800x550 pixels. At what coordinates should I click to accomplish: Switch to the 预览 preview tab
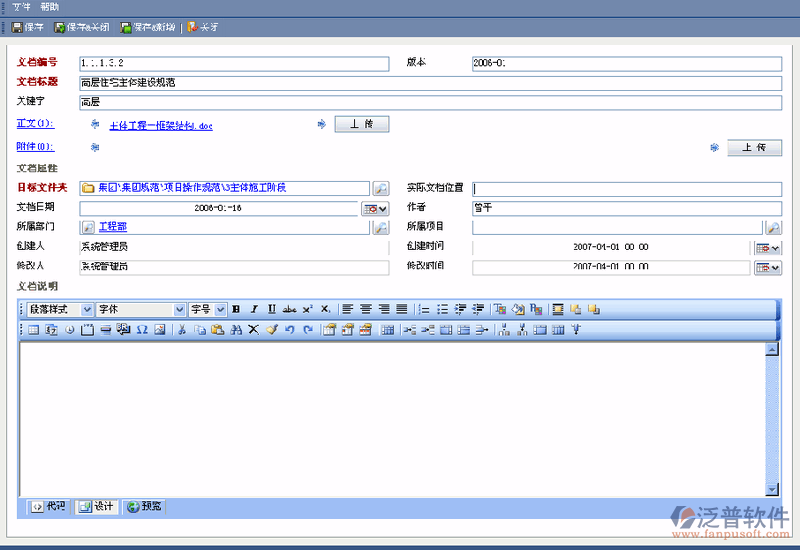144,507
